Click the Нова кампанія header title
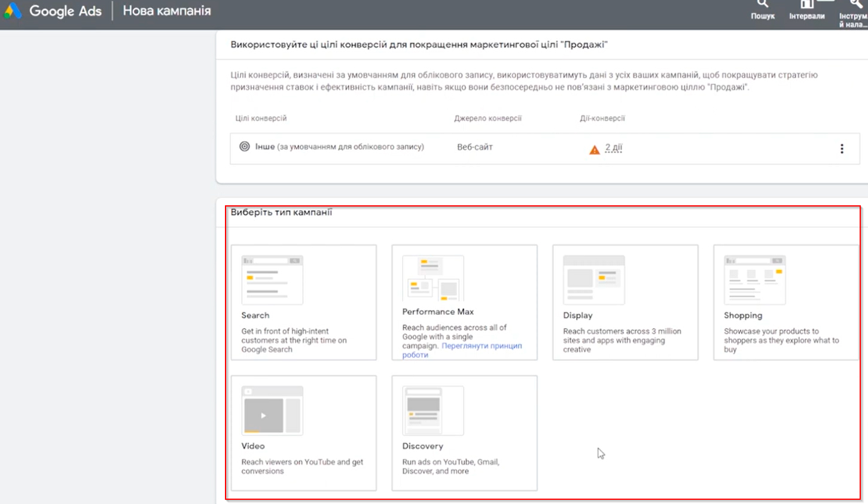The image size is (868, 504). click(167, 11)
